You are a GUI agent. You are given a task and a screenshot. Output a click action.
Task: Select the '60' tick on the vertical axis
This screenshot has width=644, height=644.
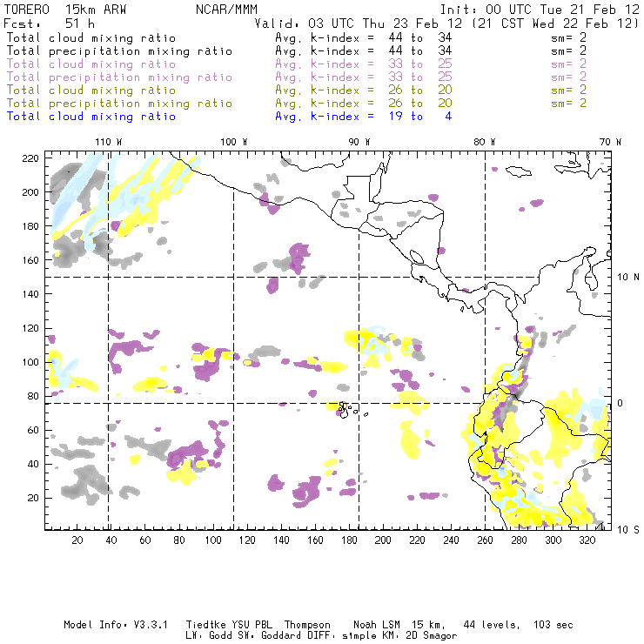click(33, 430)
